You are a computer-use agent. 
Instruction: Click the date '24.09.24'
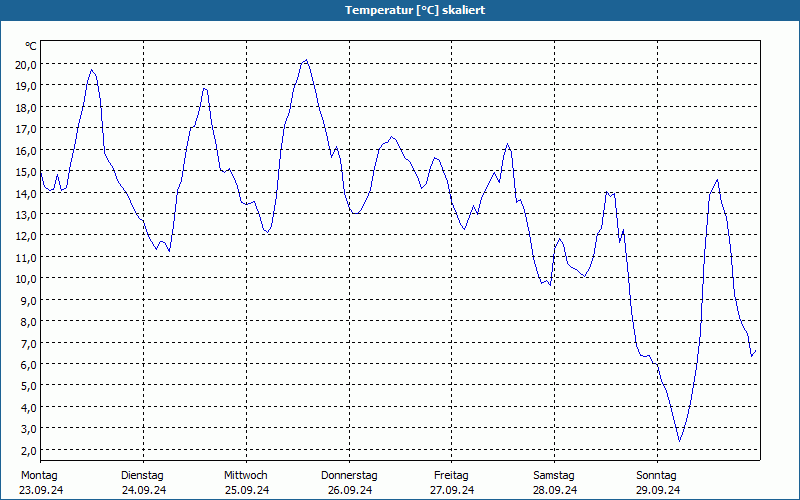[x=144, y=490]
